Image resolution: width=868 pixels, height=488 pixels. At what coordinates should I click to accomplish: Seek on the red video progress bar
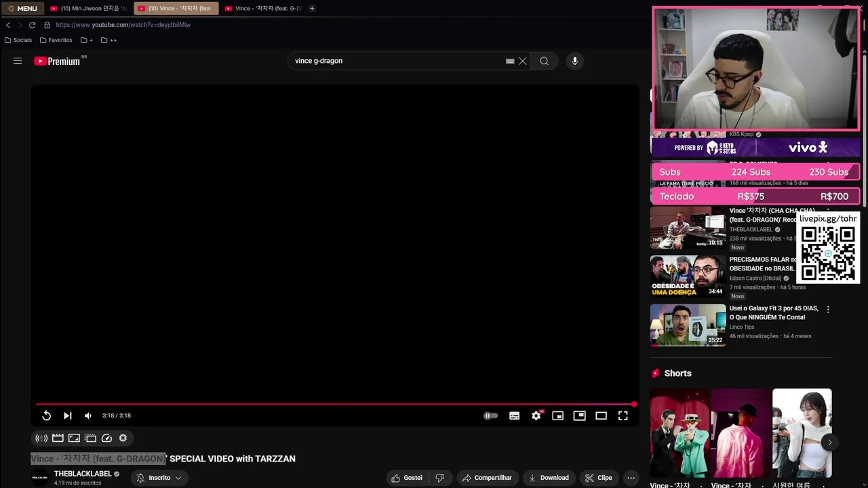pos(335,405)
